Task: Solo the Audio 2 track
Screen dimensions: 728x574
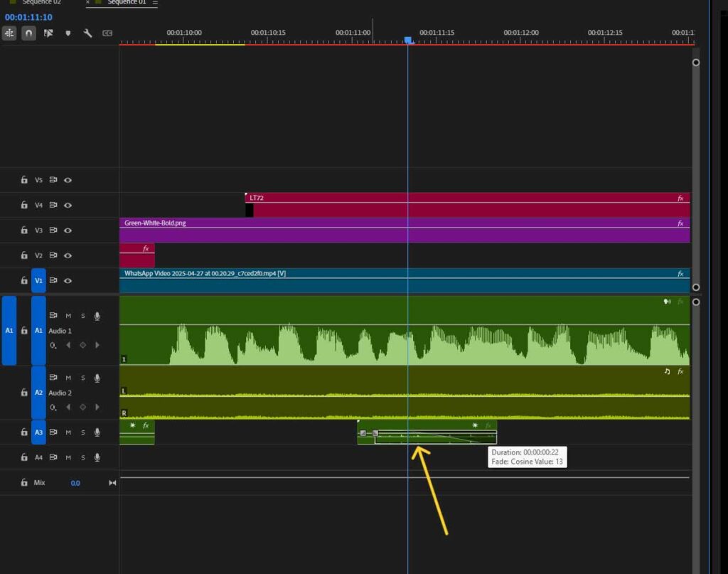Action: (83, 377)
